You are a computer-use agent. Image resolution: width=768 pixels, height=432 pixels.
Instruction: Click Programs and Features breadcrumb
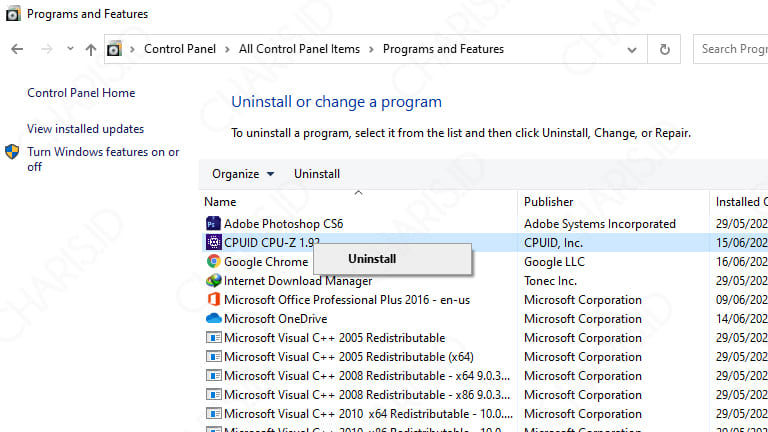443,49
